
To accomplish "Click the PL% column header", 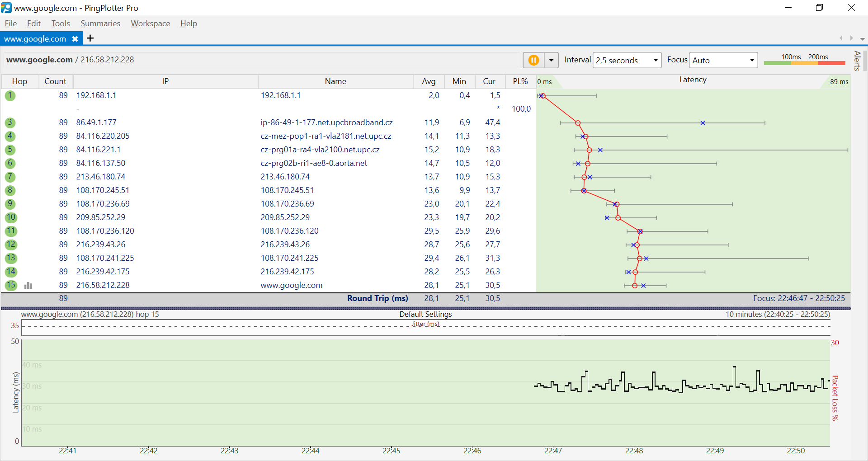I will [520, 81].
